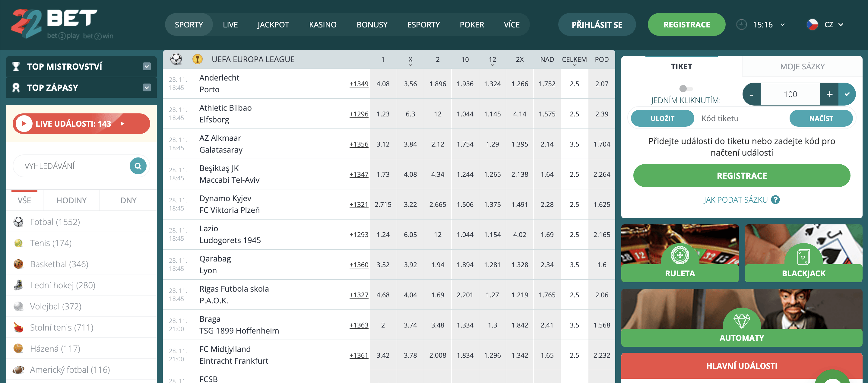Select the Hodiny filter tab
Screen dimensions: 868x383
click(71, 200)
